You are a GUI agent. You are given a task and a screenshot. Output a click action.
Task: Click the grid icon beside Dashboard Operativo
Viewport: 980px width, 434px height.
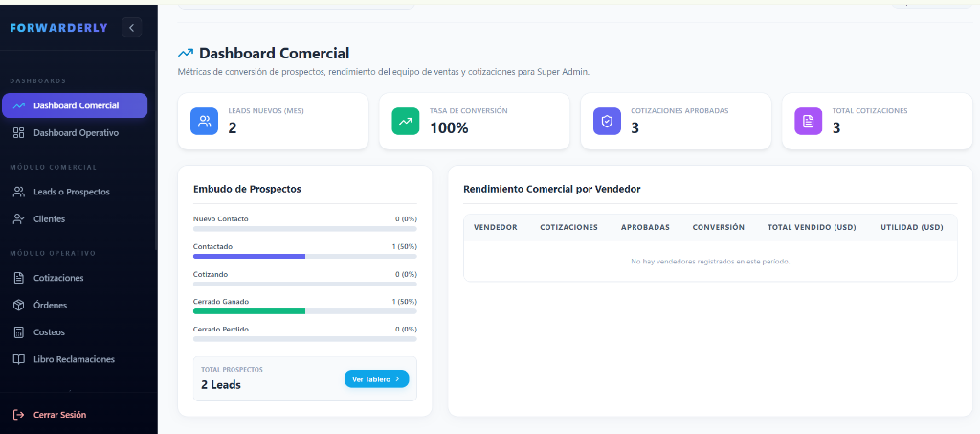(19, 132)
